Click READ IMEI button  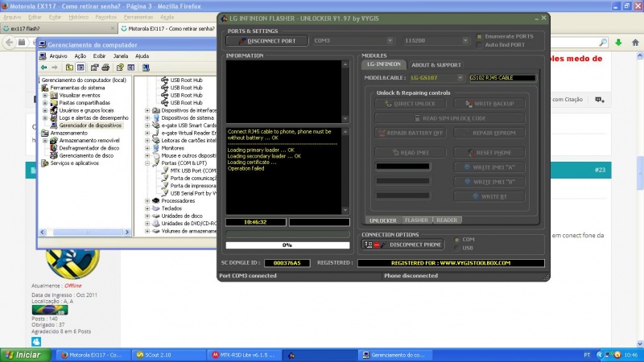(411, 153)
